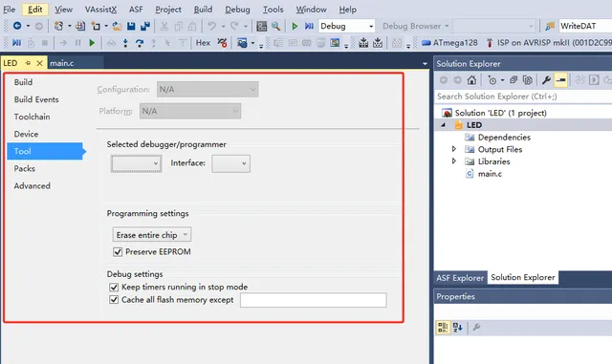612x364 pixels.
Task: Open the New Project dropdown arrow
Action: click(x=70, y=26)
